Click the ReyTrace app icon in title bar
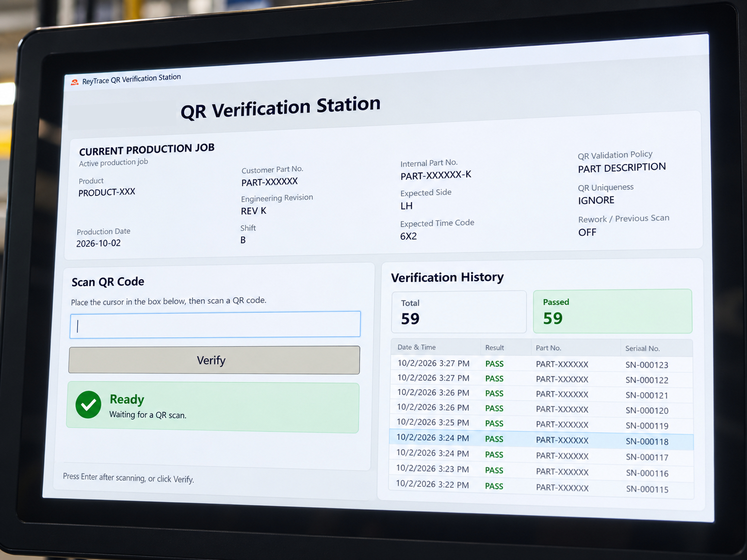 point(75,82)
